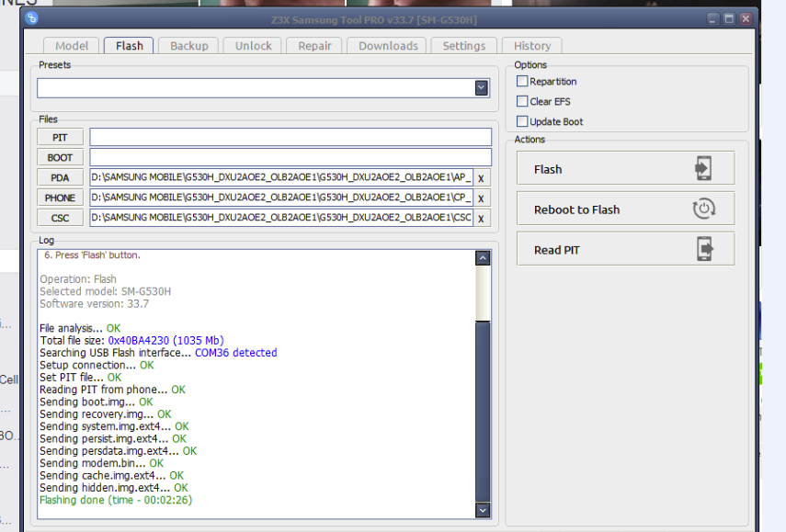The height and width of the screenshot is (532, 786).
Task: Click the 'Flashing done (time - 00:02:26)' log line
Action: [116, 500]
